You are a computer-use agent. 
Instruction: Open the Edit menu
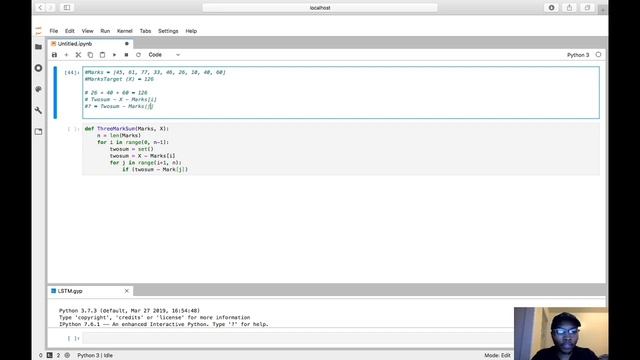point(70,31)
